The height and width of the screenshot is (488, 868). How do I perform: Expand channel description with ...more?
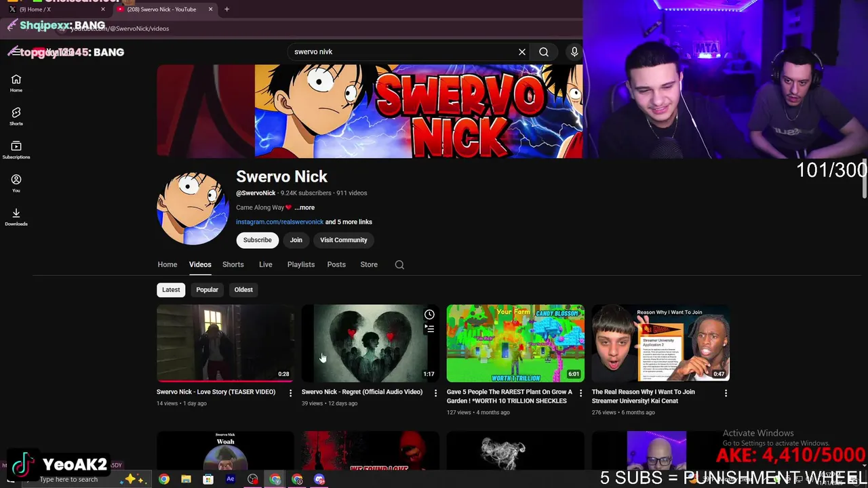[304, 207]
